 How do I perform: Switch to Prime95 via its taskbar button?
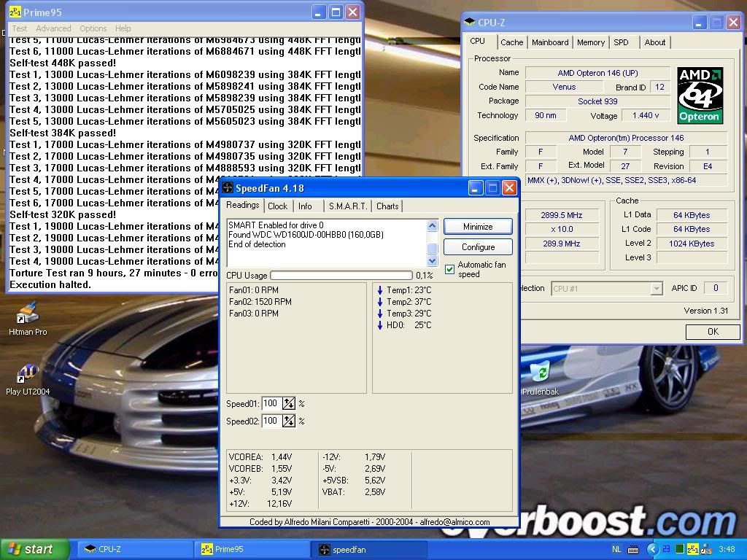click(x=252, y=550)
